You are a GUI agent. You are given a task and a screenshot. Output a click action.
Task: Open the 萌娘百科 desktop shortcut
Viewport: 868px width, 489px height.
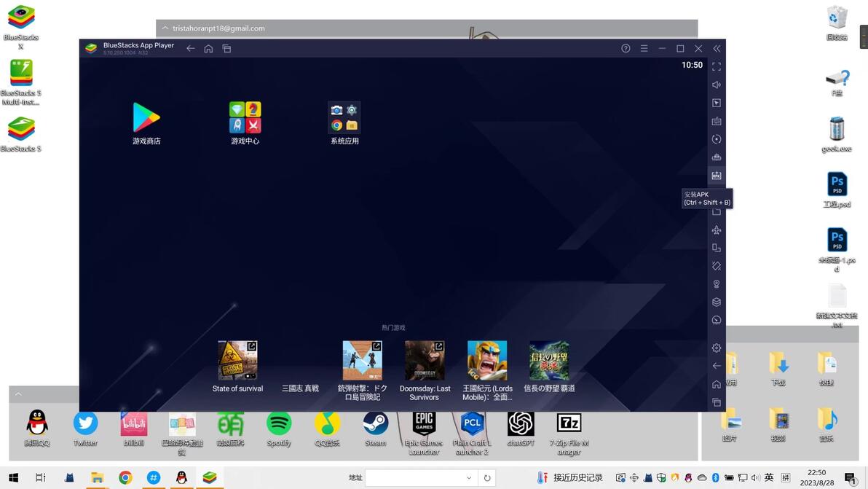tap(231, 428)
